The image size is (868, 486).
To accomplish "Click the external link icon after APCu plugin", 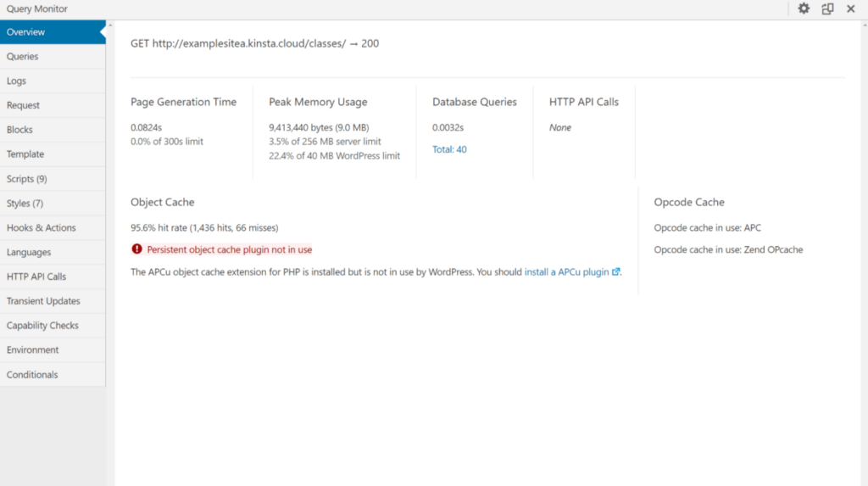I will [616, 272].
